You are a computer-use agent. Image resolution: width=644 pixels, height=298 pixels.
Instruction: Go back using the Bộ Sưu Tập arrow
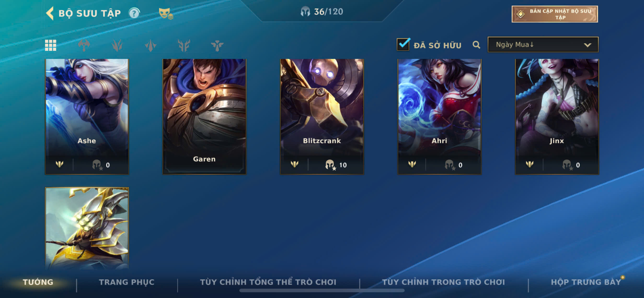tap(50, 13)
